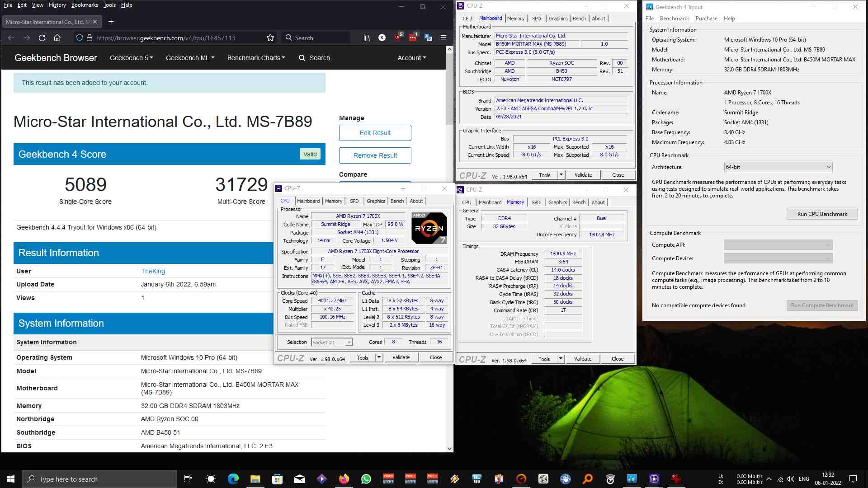Open Benchmarks menu in Geekbench 4 Tryout
868x488 pixels.
tap(675, 19)
